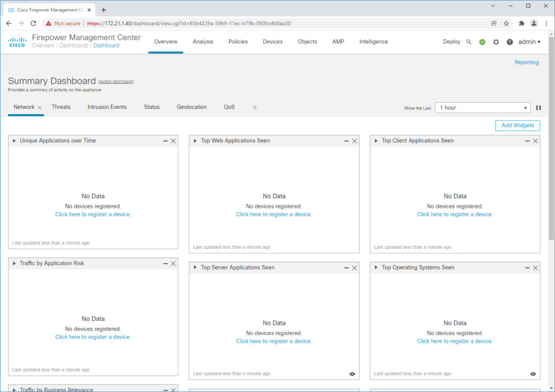Open the Policies menu

click(238, 42)
